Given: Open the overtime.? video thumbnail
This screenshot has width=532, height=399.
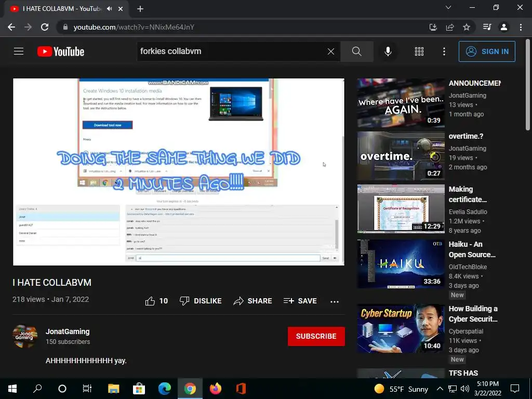Looking at the screenshot, I should pos(401,156).
